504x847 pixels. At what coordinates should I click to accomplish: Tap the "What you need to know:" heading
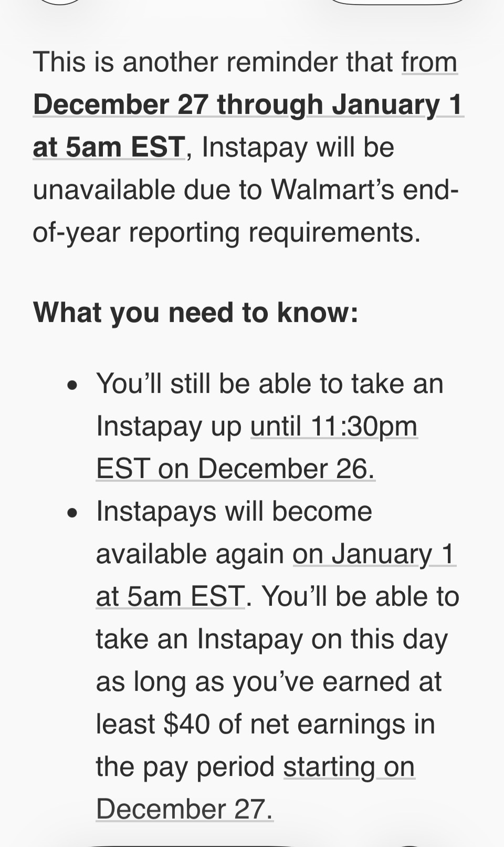(x=196, y=313)
